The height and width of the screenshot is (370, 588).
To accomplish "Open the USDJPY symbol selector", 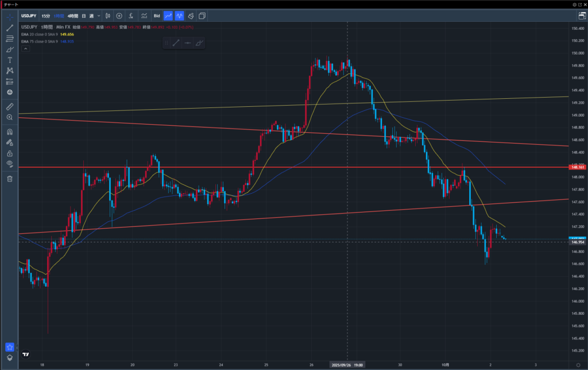I will 30,16.
